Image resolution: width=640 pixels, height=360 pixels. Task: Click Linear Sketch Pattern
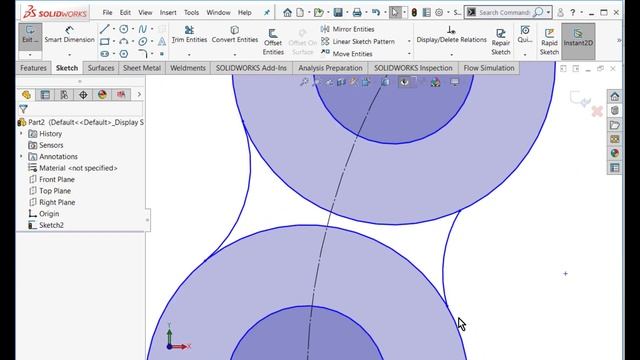coord(358,41)
